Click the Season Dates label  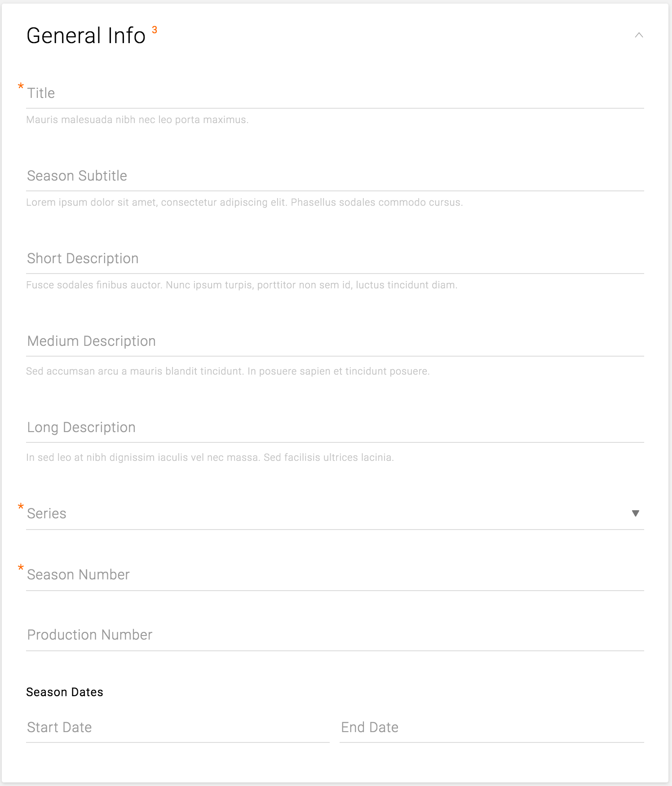point(65,692)
